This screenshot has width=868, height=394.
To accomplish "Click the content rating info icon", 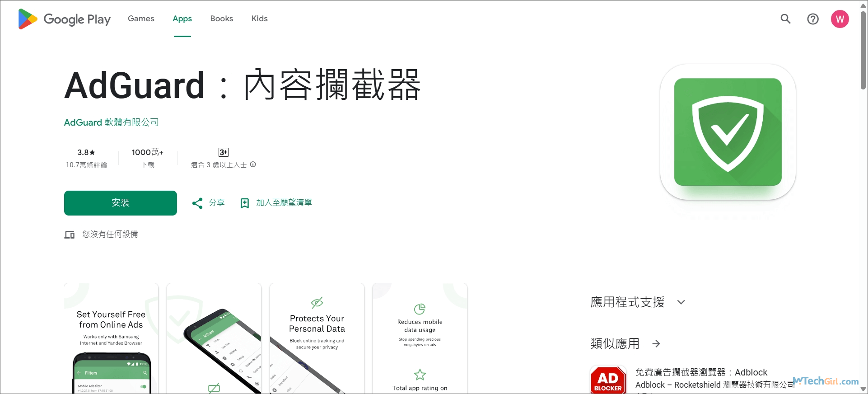I will (x=253, y=164).
